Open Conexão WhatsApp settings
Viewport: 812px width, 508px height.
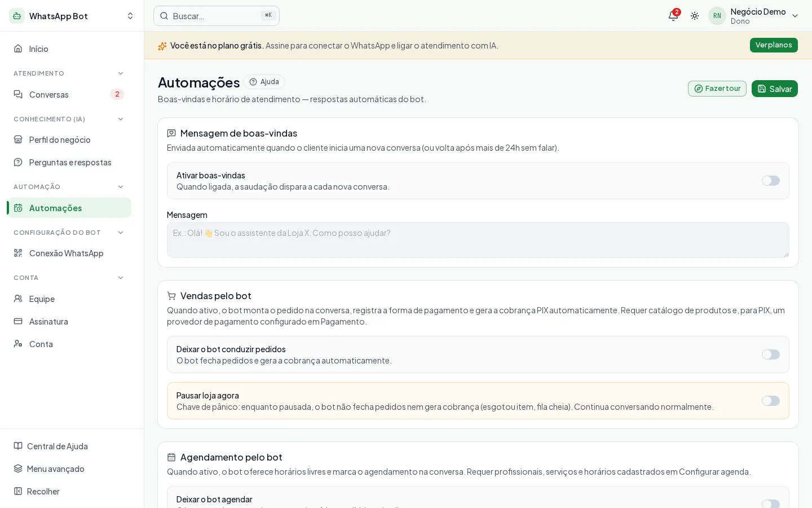tap(69, 253)
